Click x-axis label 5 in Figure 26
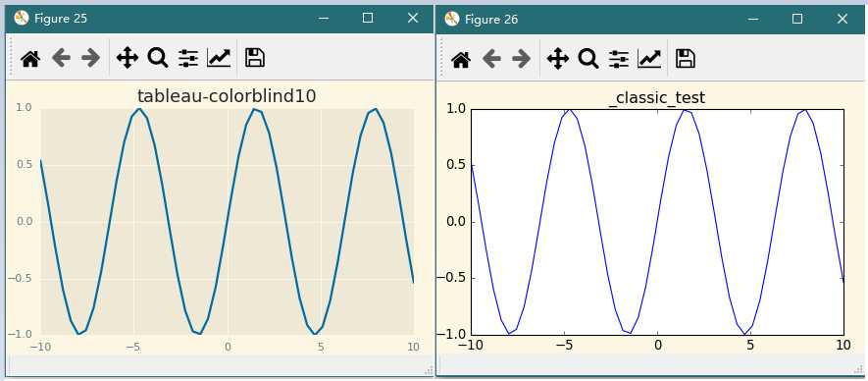Image resolution: width=868 pixels, height=381 pixels. (x=750, y=345)
